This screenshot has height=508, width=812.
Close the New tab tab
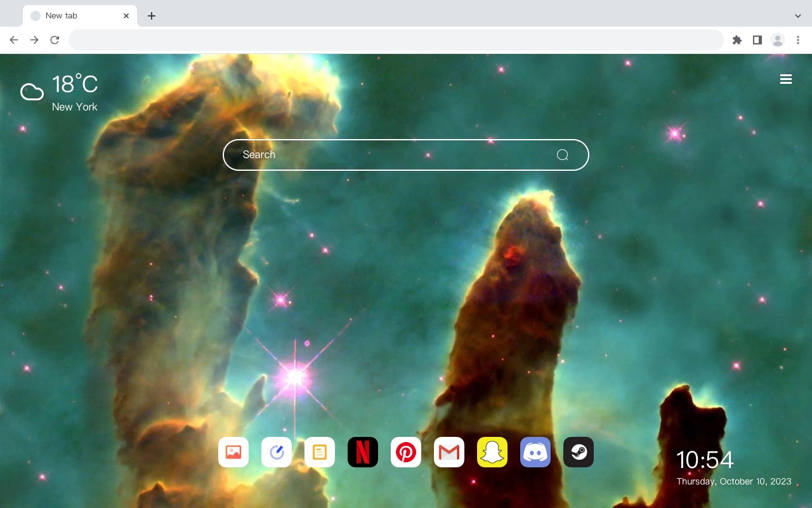(x=126, y=16)
